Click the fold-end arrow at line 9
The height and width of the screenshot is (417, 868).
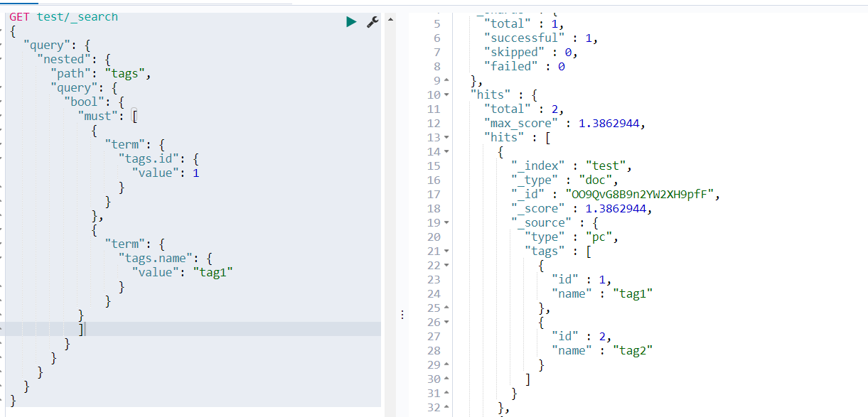coord(446,81)
